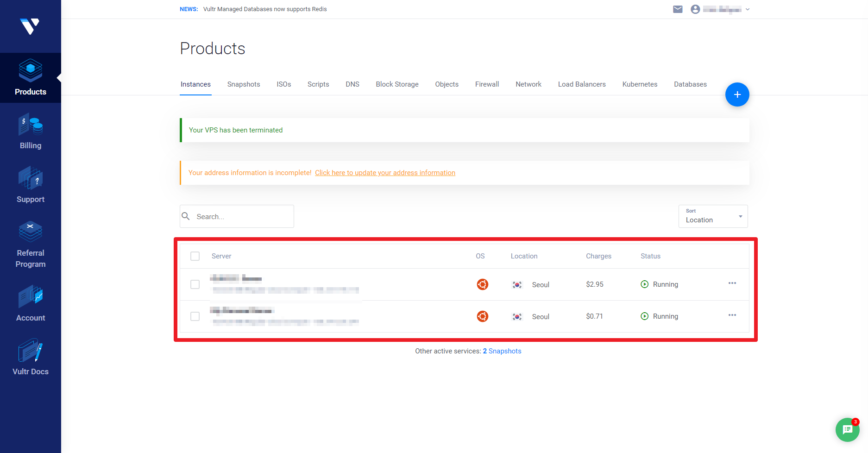868x453 pixels.
Task: Click the Vultr logo in the sidebar
Action: pyautogui.click(x=30, y=26)
